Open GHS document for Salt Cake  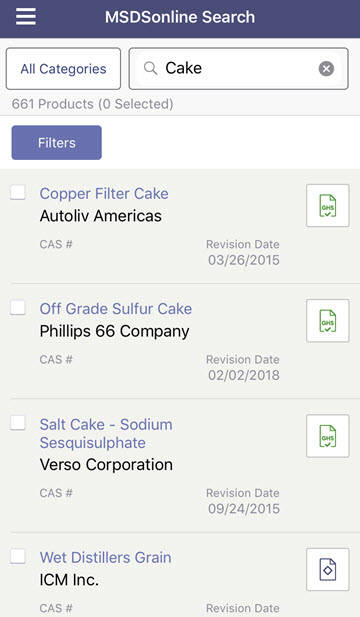point(328,436)
